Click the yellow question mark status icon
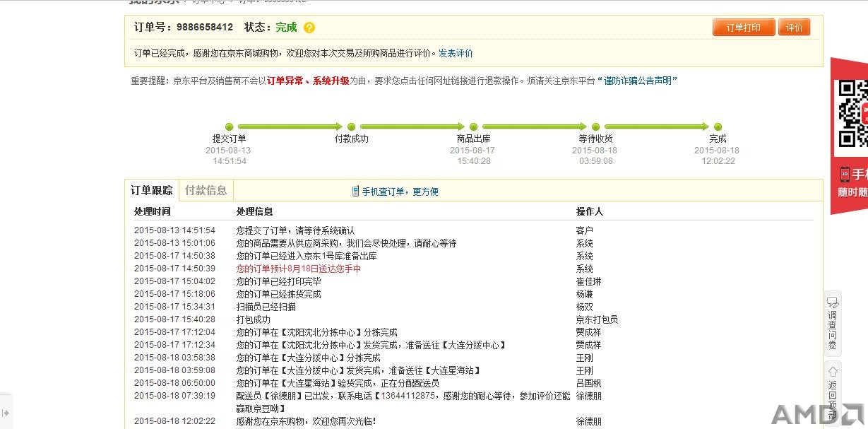 [x=309, y=28]
